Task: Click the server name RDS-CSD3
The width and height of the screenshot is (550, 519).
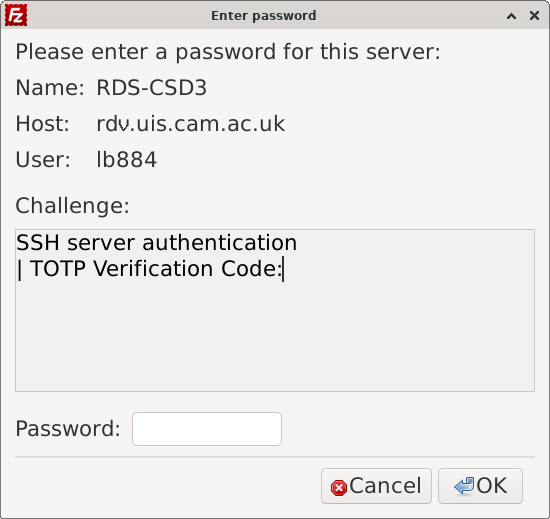Action: pyautogui.click(x=152, y=87)
